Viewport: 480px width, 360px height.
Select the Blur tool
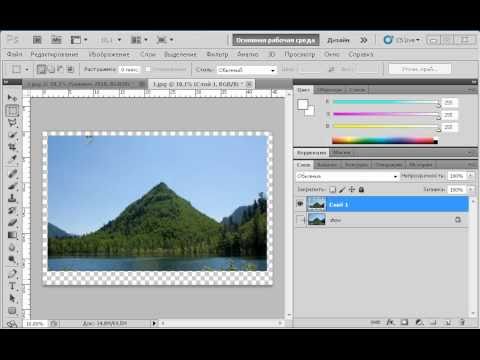[x=12, y=247]
